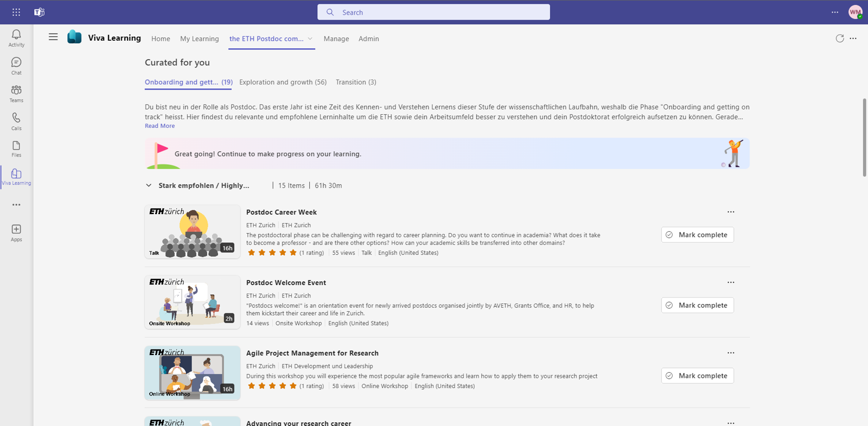Open Postdoc Welcome Event thumbnail
The height and width of the screenshot is (426, 868).
(x=193, y=302)
